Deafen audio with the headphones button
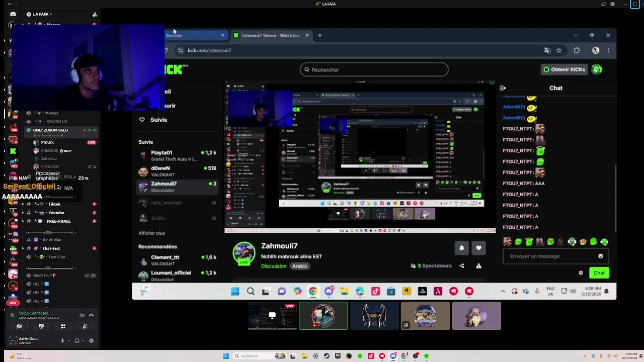644x362 pixels. [x=77, y=340]
